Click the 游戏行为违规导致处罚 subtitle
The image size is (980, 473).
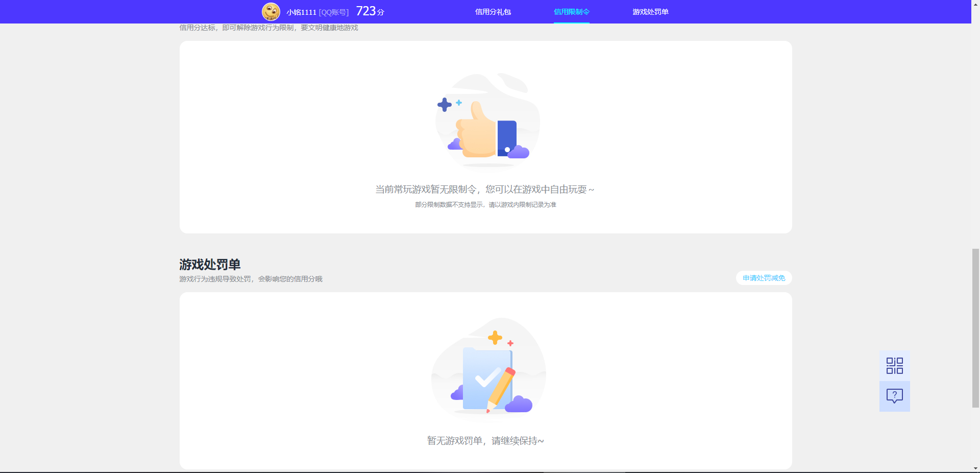250,279
